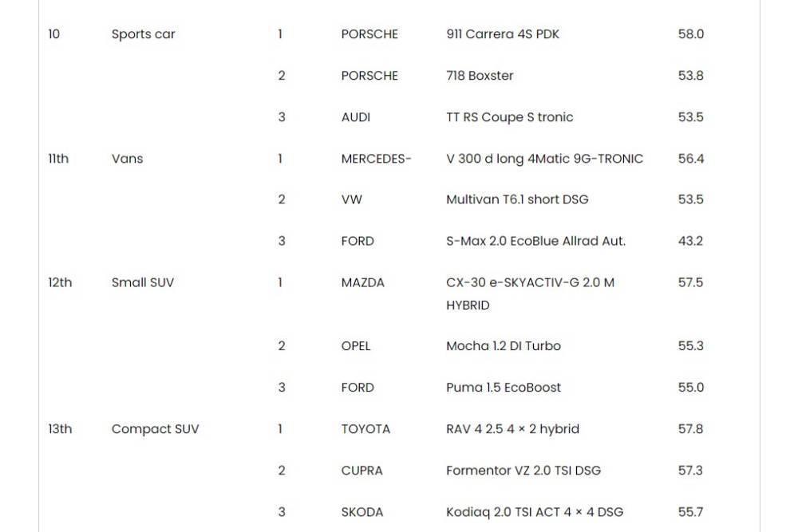
Task: Click the CUPRA brand name
Action: coord(362,471)
